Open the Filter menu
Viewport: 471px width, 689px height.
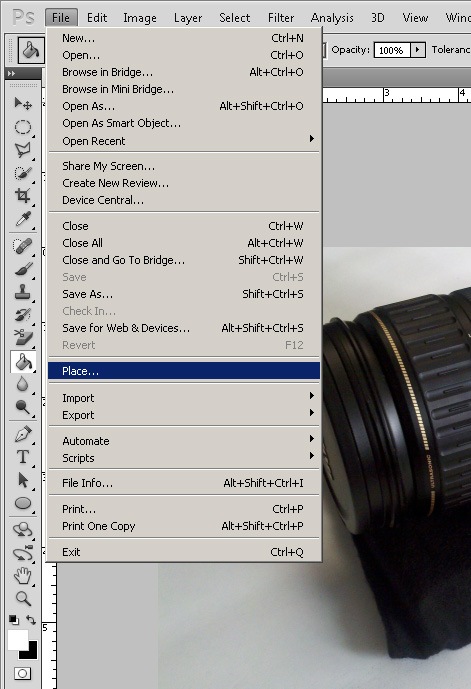(x=281, y=18)
